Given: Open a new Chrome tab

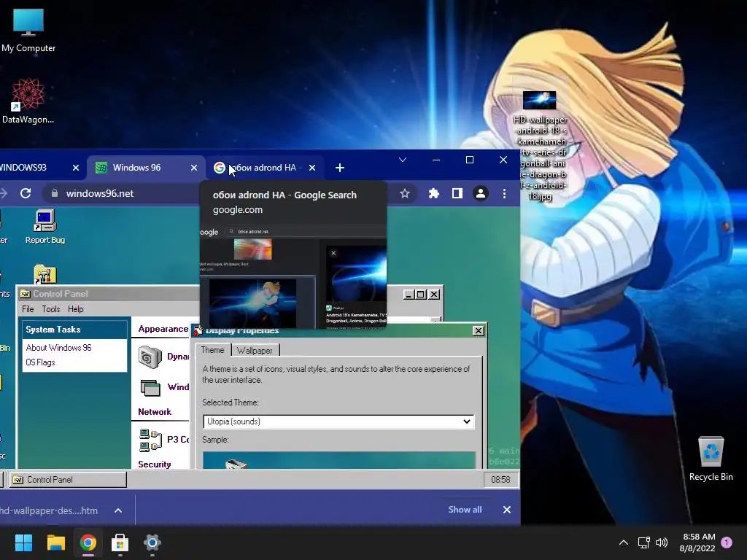Looking at the screenshot, I should point(340,168).
